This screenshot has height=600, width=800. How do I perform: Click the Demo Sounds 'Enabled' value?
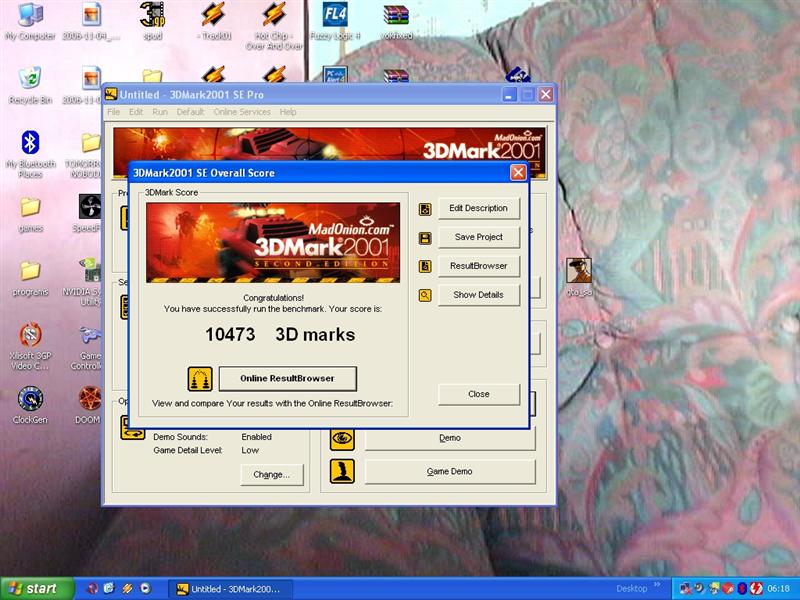[256, 437]
